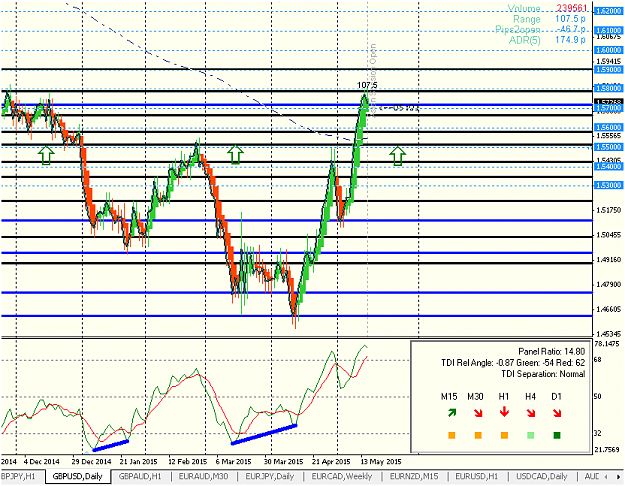The image size is (625, 486).
Task: Open the EURUSD,H1 chart tab
Action: [x=477, y=476]
